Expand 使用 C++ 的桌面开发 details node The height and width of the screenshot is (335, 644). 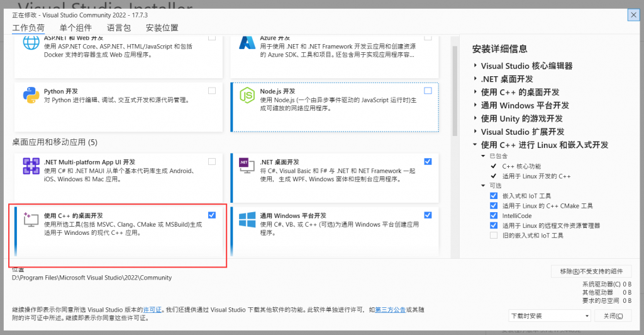pos(475,92)
